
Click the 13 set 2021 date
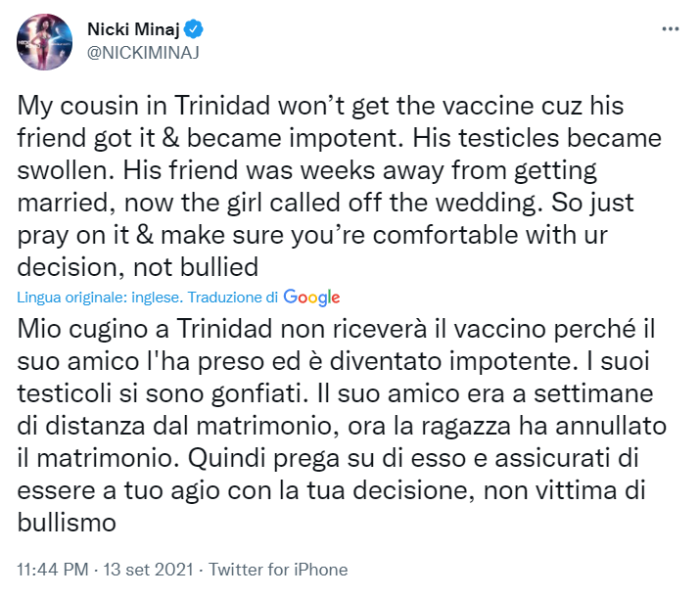click(148, 570)
